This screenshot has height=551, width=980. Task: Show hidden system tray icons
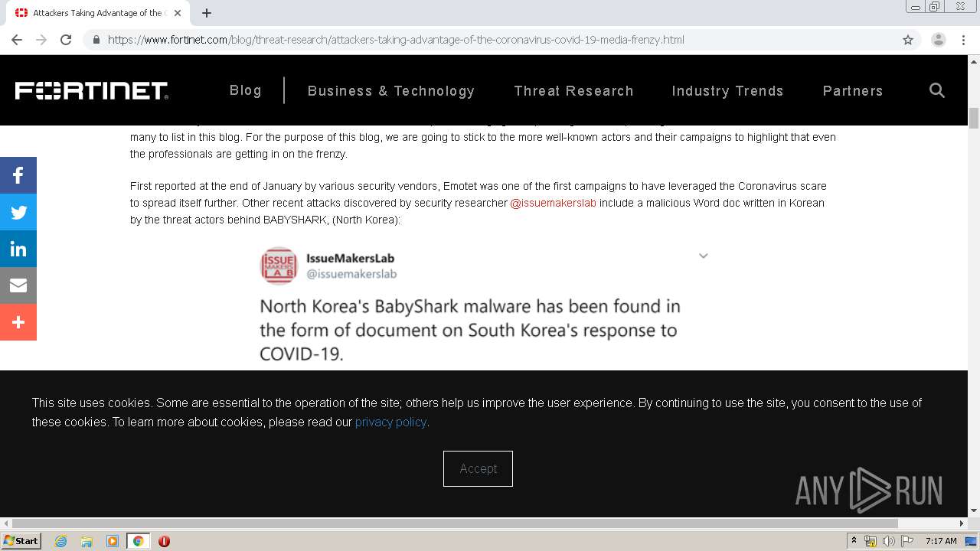(854, 541)
